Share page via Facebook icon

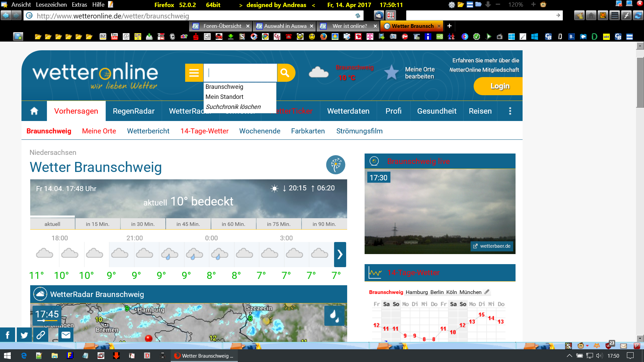pos(7,335)
